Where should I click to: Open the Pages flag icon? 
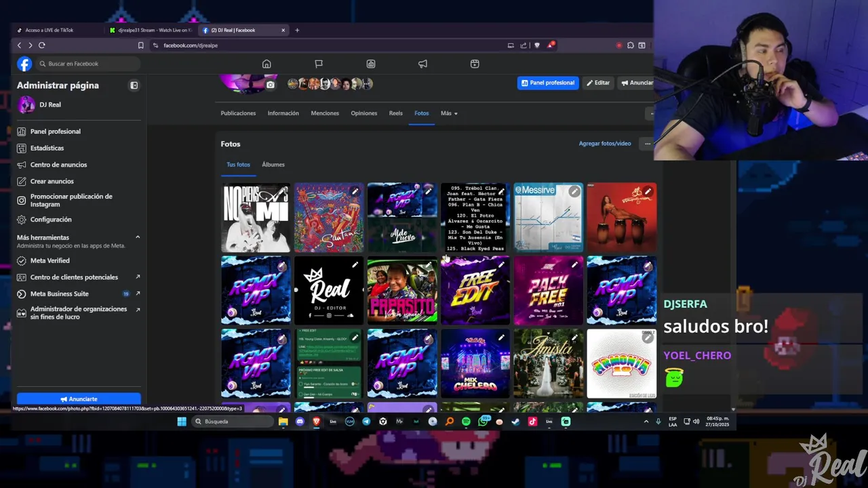pos(319,64)
